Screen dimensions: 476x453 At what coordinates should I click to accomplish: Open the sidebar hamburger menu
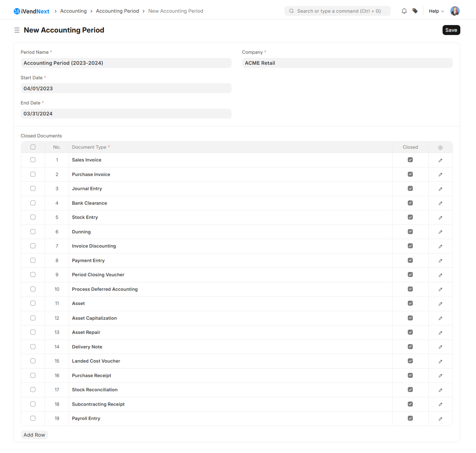tap(17, 30)
